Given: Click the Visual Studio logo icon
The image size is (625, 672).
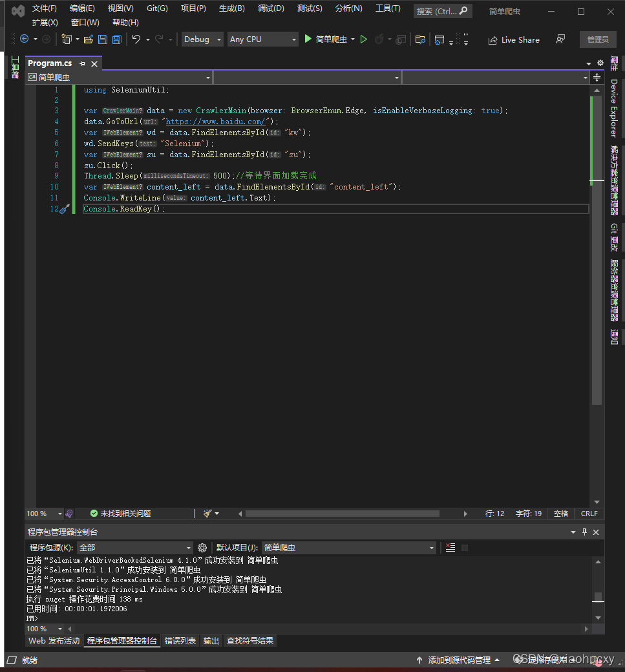Looking at the screenshot, I should pyautogui.click(x=18, y=11).
